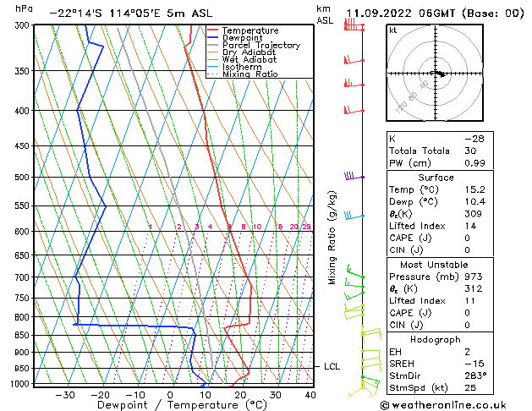Screen dimensions: 532x411
Task: Click the mixing ratio label 10
Action: tap(257, 227)
